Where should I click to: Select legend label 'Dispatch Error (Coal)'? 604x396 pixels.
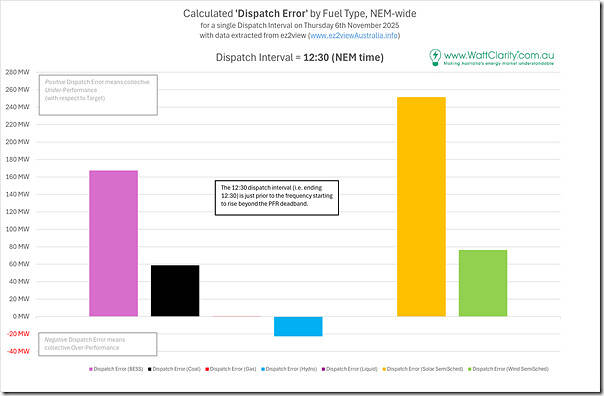(x=177, y=369)
